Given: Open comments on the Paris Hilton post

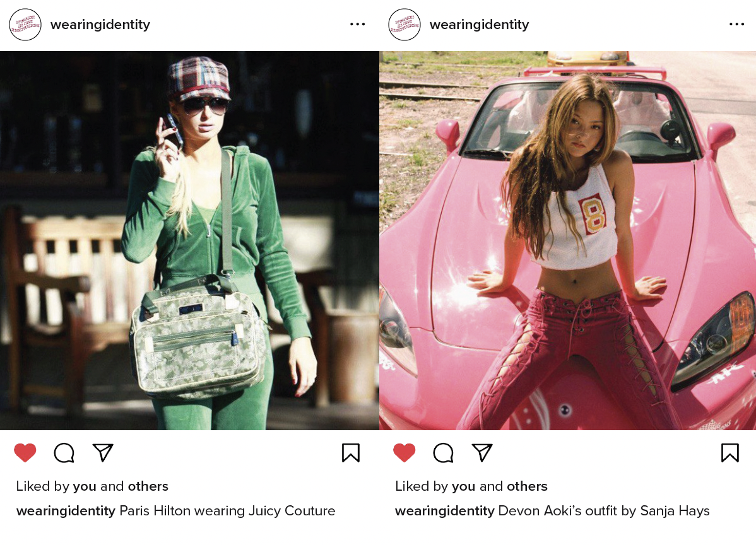Looking at the screenshot, I should [x=64, y=453].
